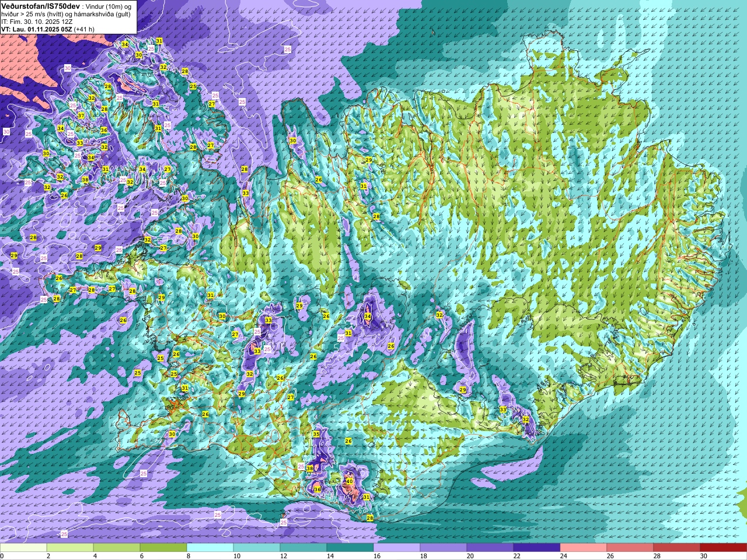Click the '(+41 h)' forecast offset text
Image resolution: width=747 pixels, height=560 pixels.
pyautogui.click(x=84, y=29)
